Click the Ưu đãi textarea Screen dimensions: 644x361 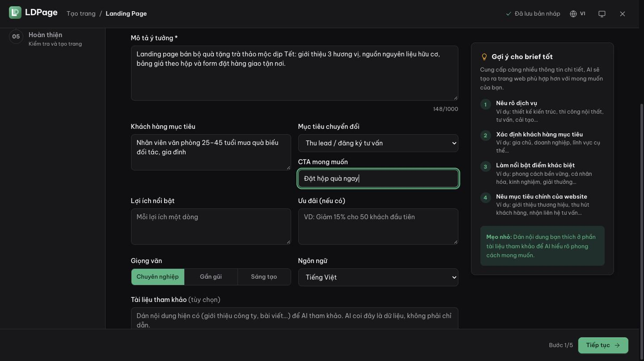click(378, 226)
